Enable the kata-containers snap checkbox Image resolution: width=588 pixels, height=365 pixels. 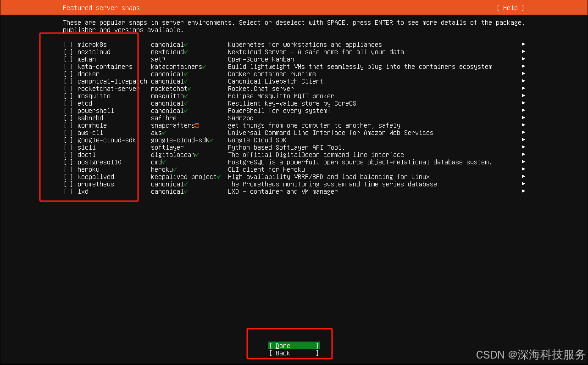(x=68, y=67)
